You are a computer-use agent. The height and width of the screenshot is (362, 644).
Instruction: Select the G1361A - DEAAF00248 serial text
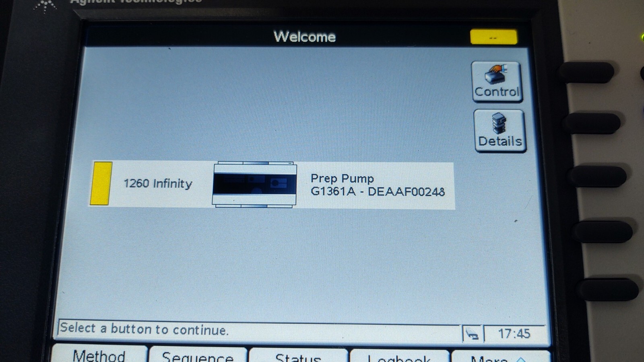[378, 191]
